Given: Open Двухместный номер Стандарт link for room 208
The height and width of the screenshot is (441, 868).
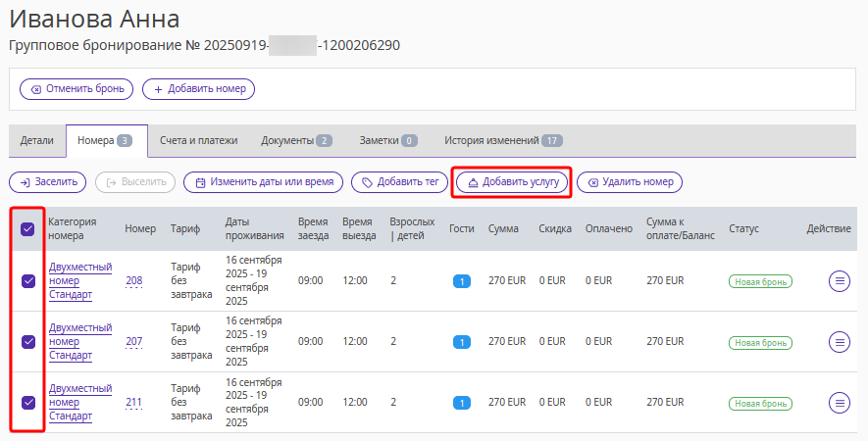Looking at the screenshot, I should click(80, 280).
